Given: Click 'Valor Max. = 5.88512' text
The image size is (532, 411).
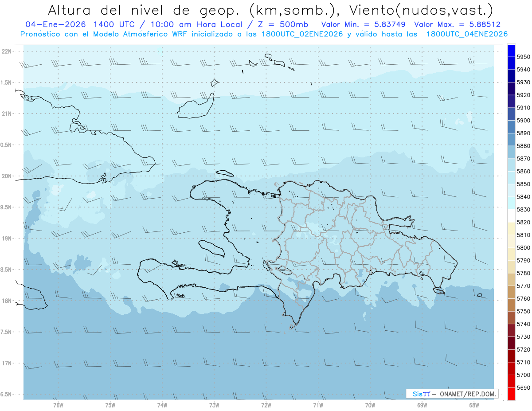Looking at the screenshot, I should (x=458, y=24).
